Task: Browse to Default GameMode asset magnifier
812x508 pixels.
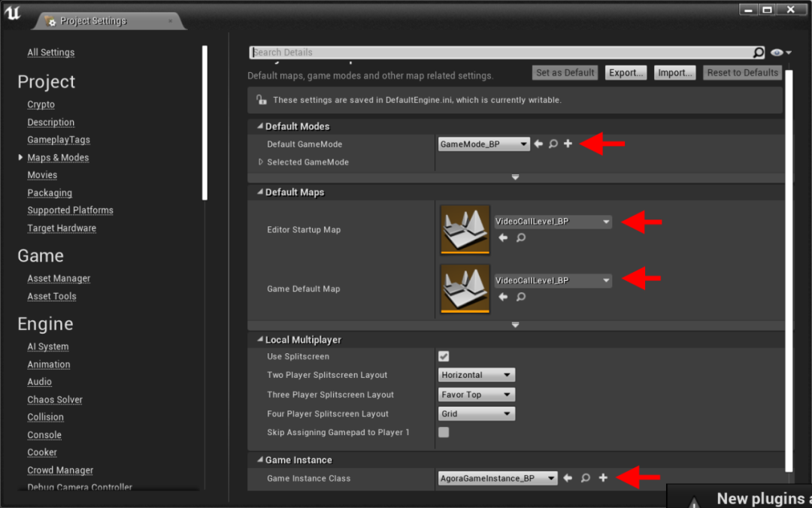Action: pyautogui.click(x=553, y=144)
